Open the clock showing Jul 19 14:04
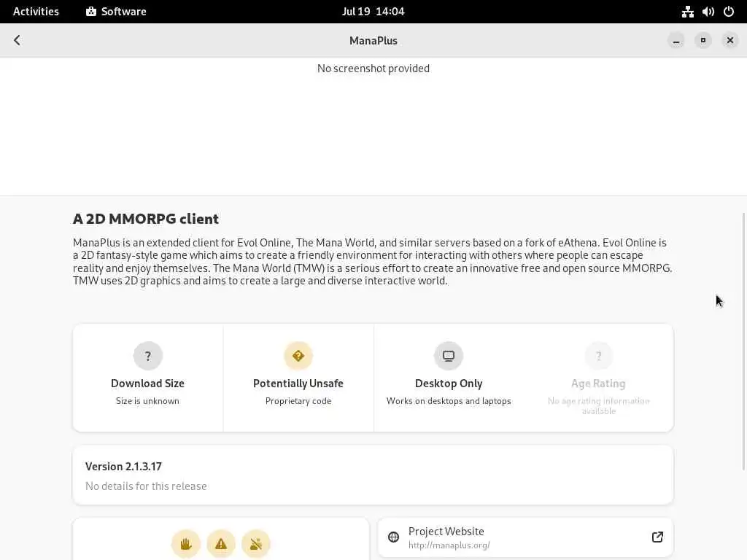747x560 pixels. 373,12
